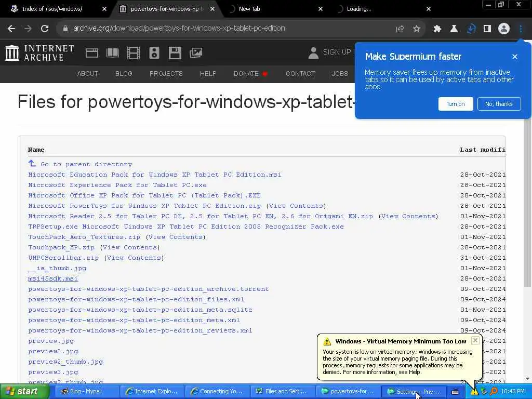Dismiss the Virtual Memory balloon notification
Viewport: 532px width, 399px height.
point(475,340)
